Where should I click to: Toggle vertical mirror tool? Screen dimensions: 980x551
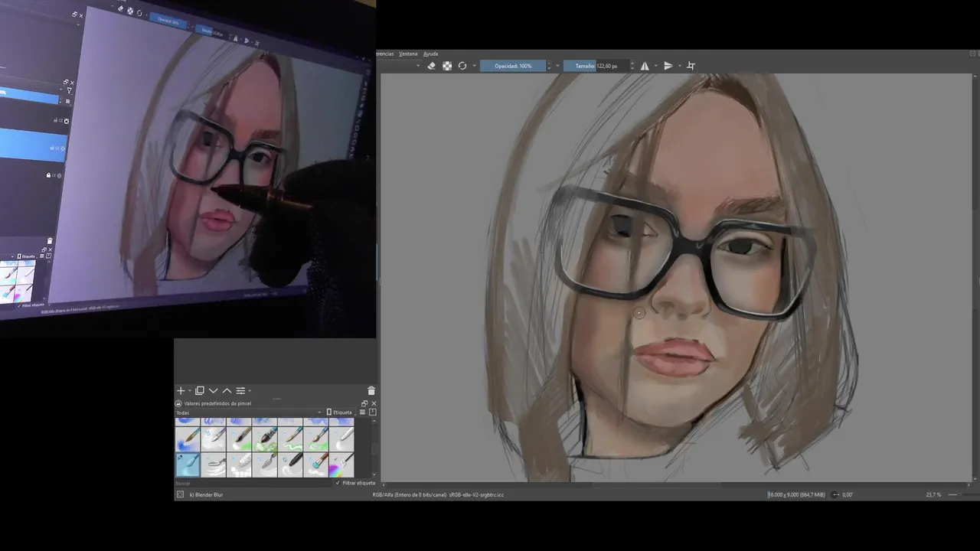coord(668,66)
